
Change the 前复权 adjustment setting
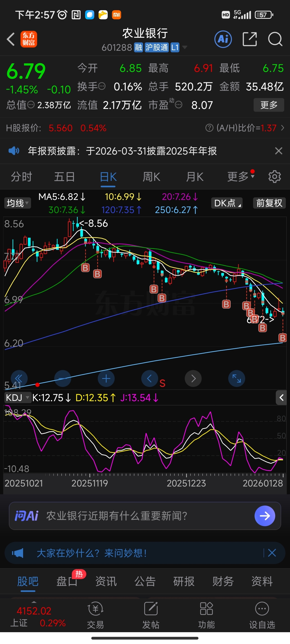pos(269,203)
